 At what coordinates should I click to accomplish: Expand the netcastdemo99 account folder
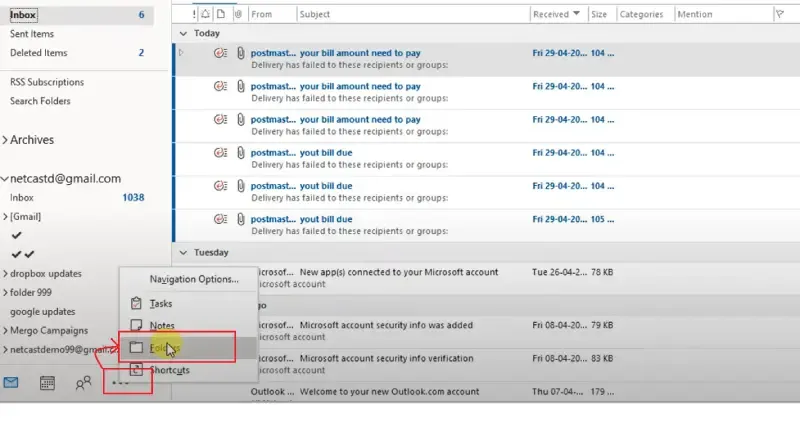pyautogui.click(x=5, y=349)
